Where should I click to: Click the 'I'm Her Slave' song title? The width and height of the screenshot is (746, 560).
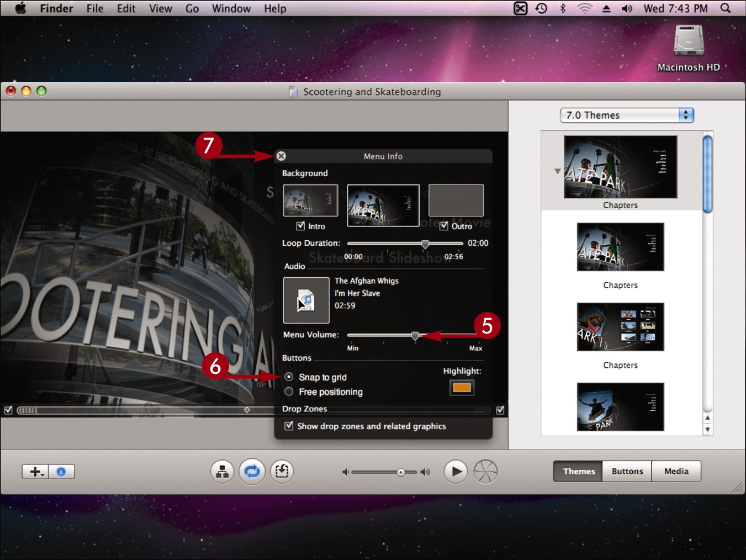click(x=357, y=293)
